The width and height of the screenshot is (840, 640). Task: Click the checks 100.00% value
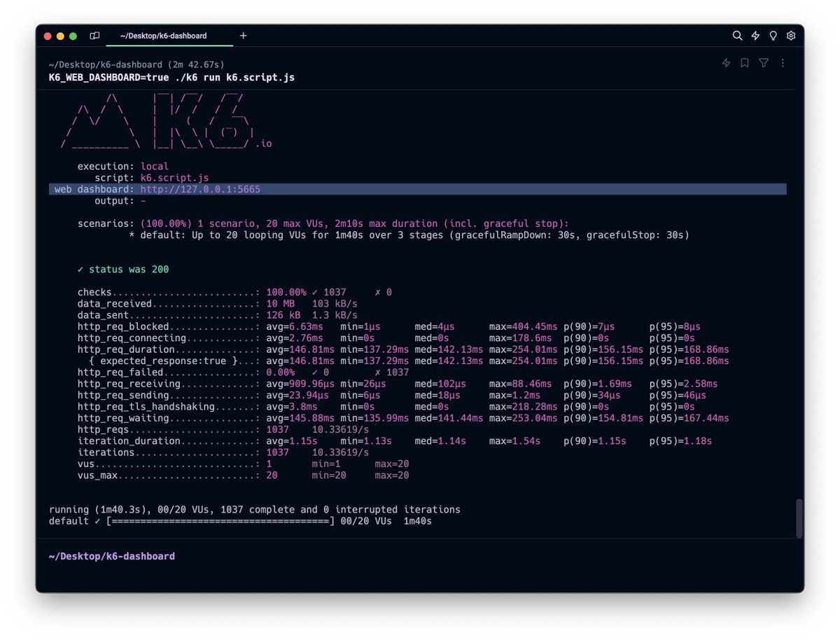click(x=286, y=292)
